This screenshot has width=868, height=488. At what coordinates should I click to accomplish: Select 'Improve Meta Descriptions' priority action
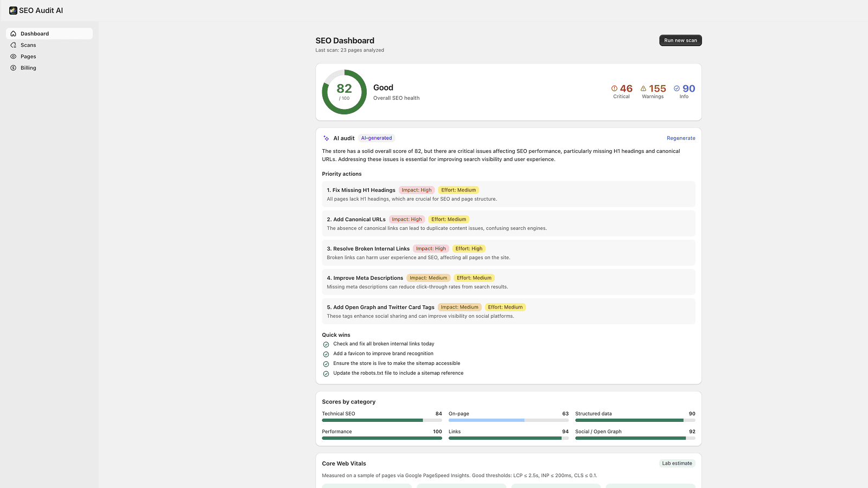(508, 282)
